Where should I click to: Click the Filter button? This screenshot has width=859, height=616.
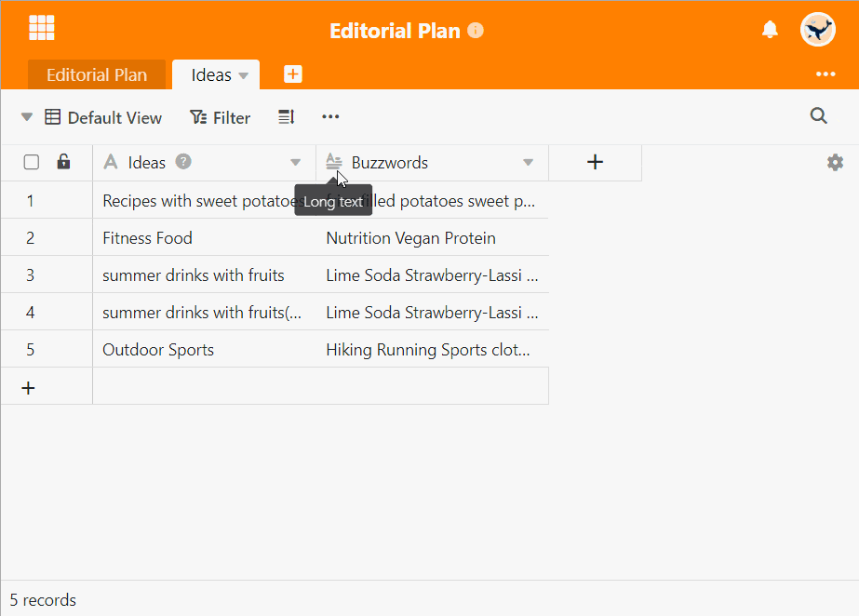click(x=220, y=117)
